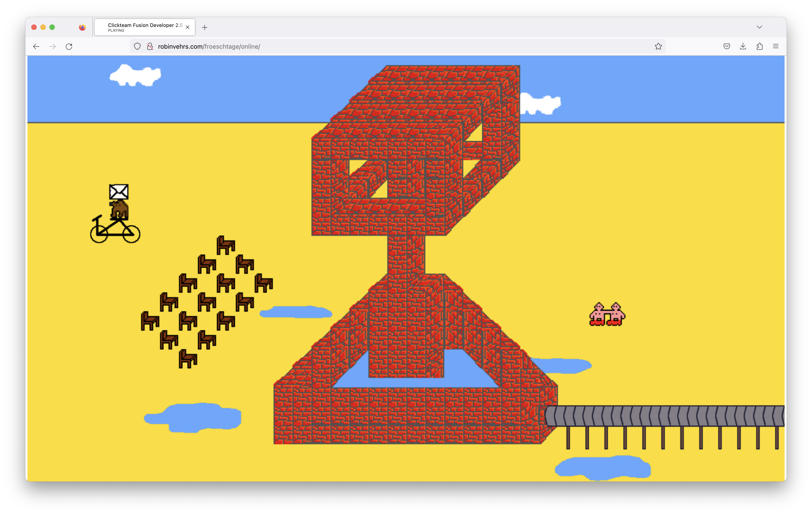
Task: Reload the current page
Action: 69,46
